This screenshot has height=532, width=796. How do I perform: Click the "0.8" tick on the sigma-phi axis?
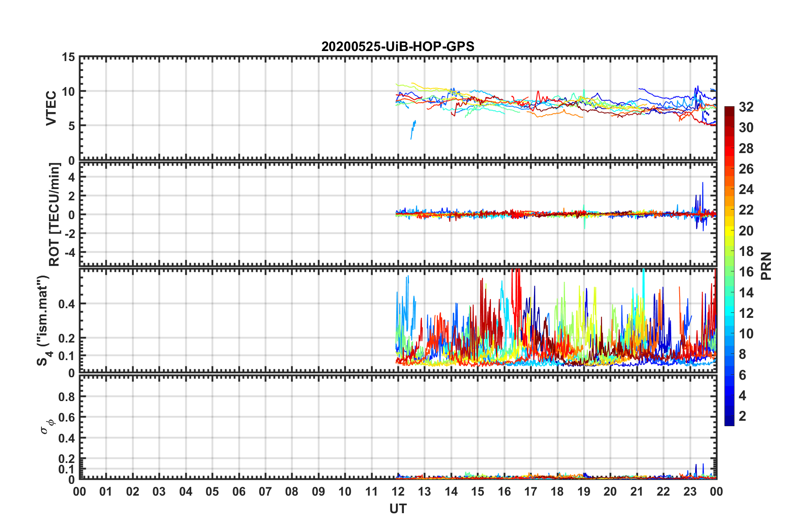click(67, 396)
